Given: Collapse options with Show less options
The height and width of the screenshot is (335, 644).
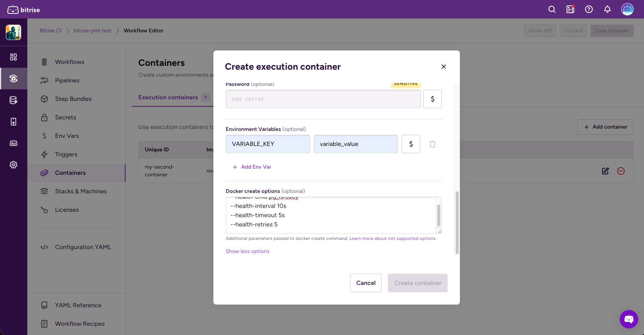Looking at the screenshot, I should (248, 251).
